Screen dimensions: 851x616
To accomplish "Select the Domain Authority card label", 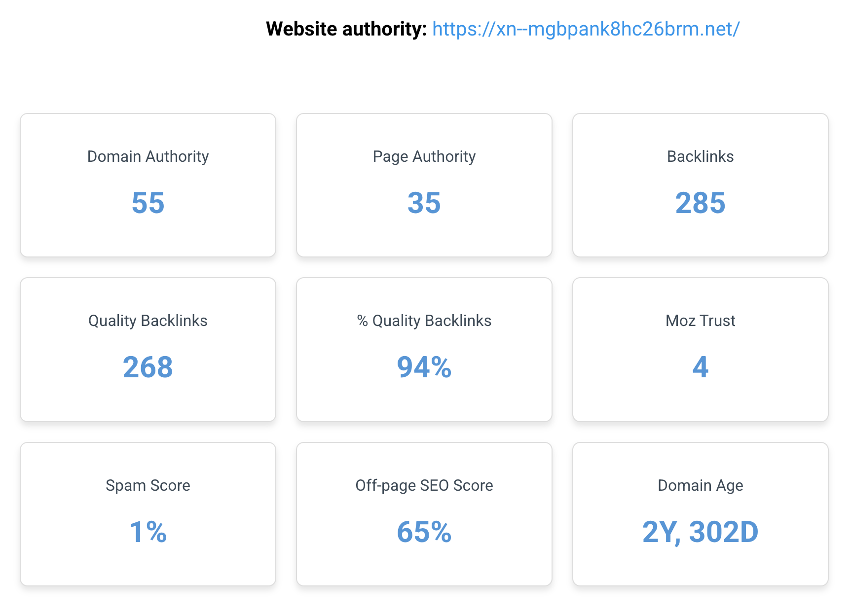I will (148, 156).
